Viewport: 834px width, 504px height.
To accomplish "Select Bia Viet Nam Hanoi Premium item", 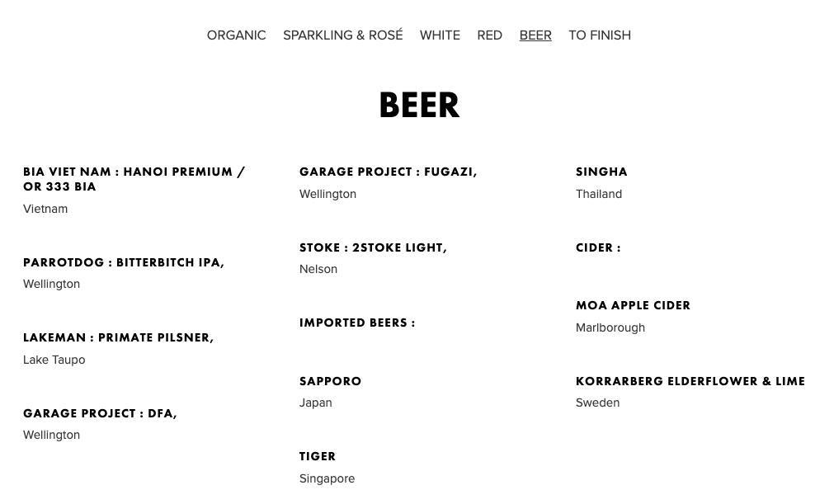I will click(134, 179).
